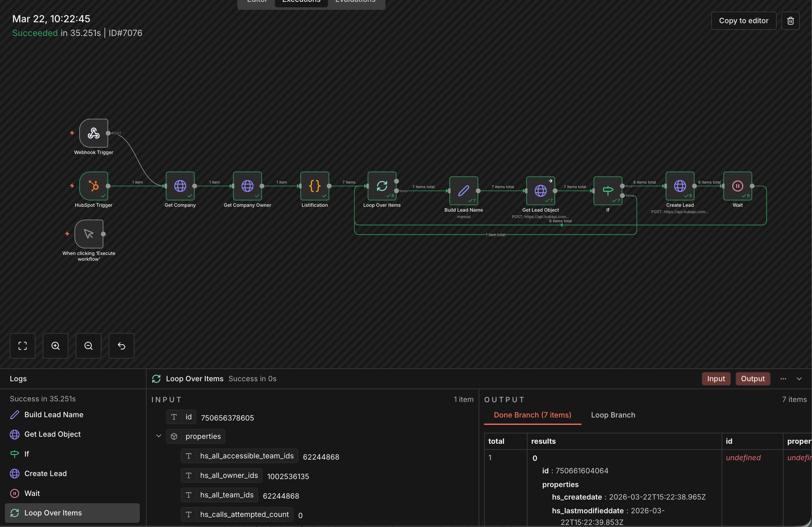Viewport: 812px width, 527px height.
Task: Click the Webhook Trigger node icon
Action: (x=93, y=133)
